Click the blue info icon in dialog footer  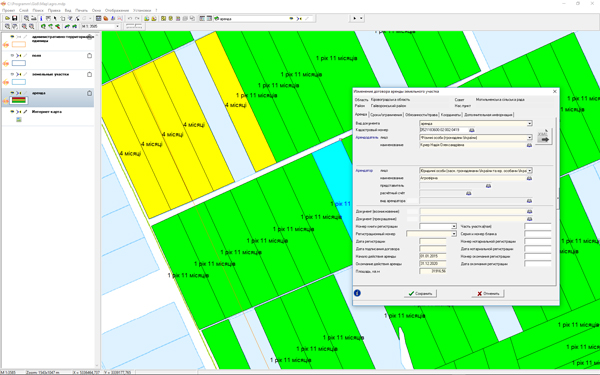pos(357,293)
